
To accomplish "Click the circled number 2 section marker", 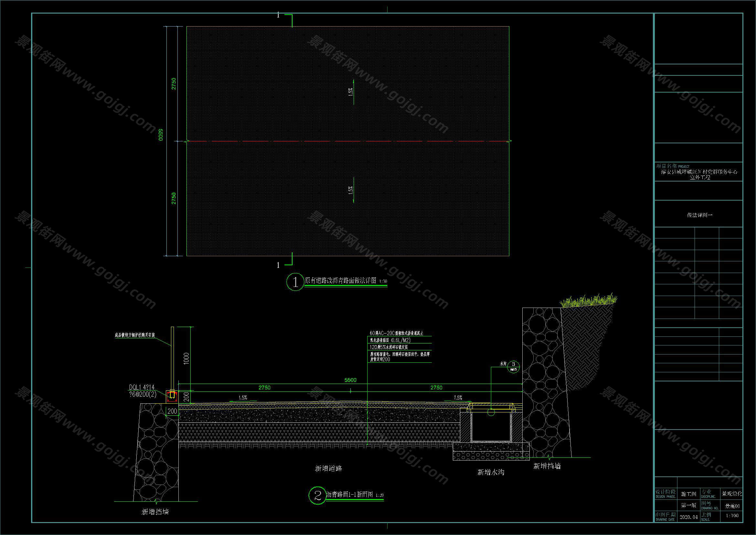I will (x=317, y=495).
